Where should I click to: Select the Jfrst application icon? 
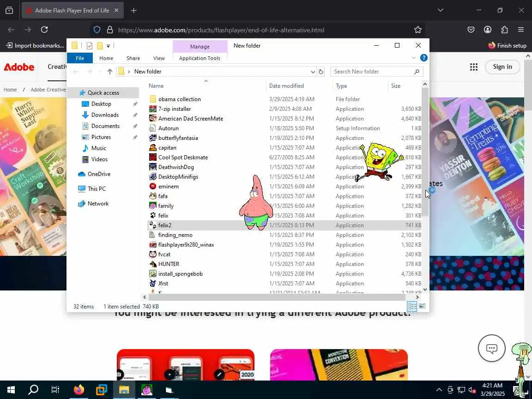[153, 283]
